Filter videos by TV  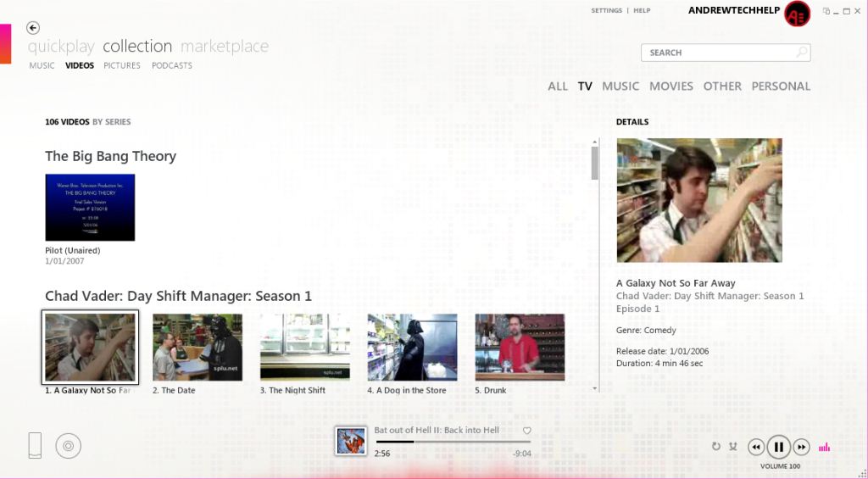[585, 86]
